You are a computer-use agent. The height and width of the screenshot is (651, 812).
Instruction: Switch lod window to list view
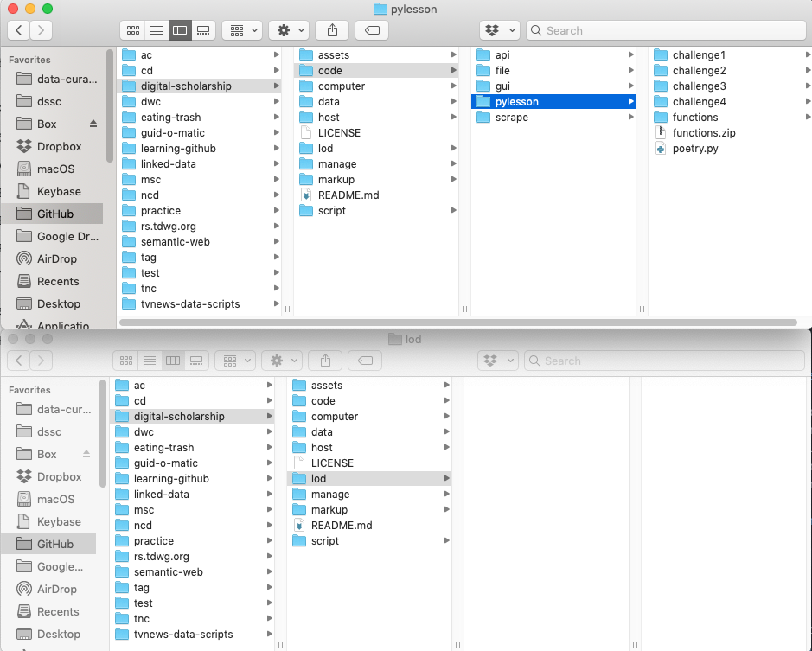(x=150, y=361)
